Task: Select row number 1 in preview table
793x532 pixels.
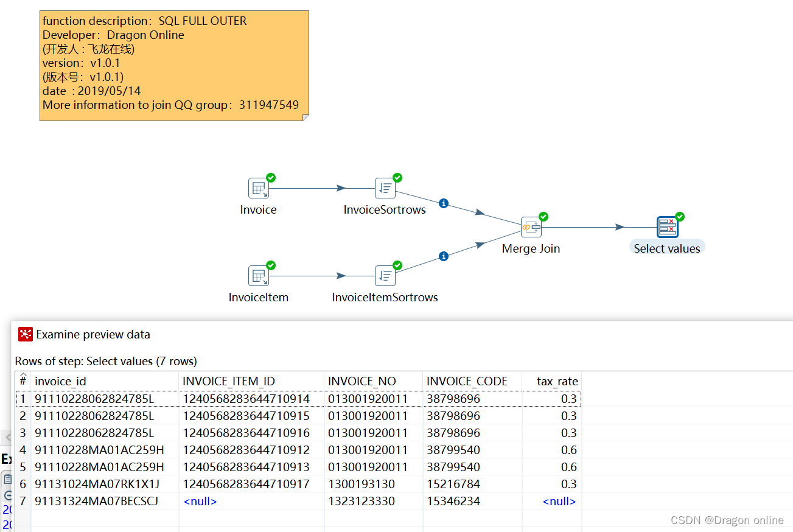Action: [23, 399]
